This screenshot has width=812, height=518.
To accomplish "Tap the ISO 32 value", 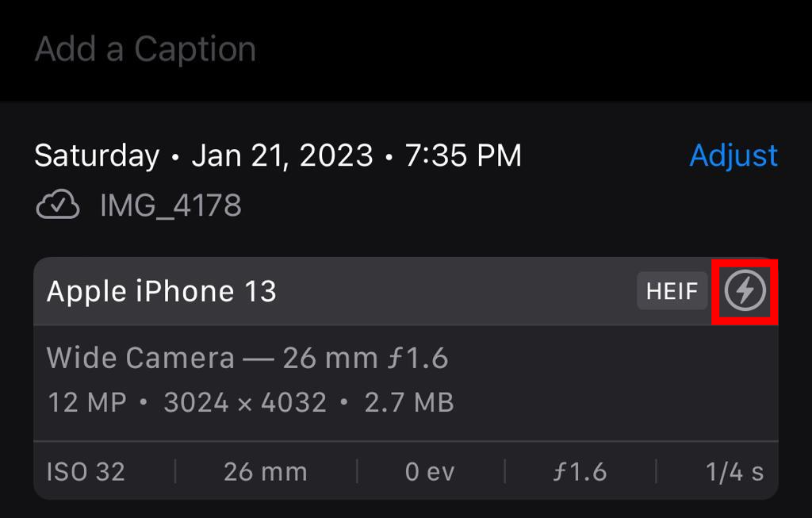I will tap(86, 472).
